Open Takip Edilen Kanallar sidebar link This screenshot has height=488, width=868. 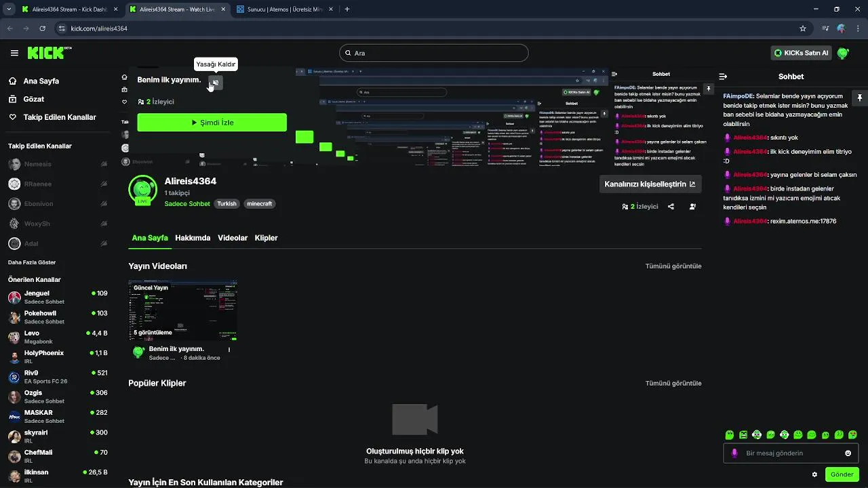(x=52, y=117)
